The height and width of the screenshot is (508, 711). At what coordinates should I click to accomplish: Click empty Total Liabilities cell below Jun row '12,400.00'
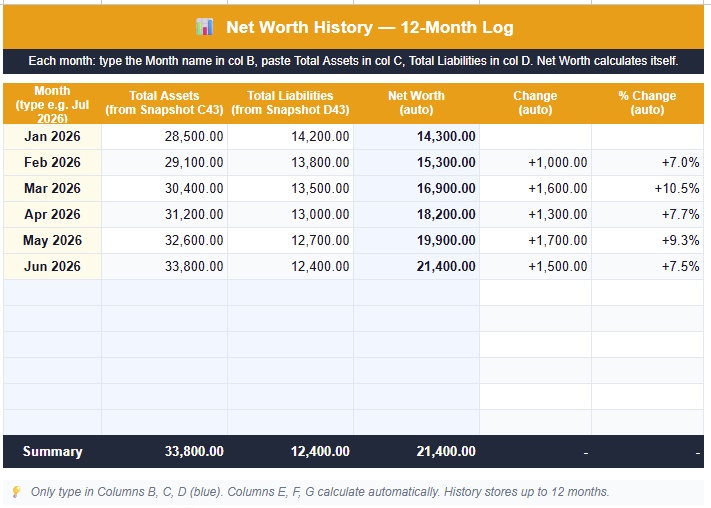290,293
